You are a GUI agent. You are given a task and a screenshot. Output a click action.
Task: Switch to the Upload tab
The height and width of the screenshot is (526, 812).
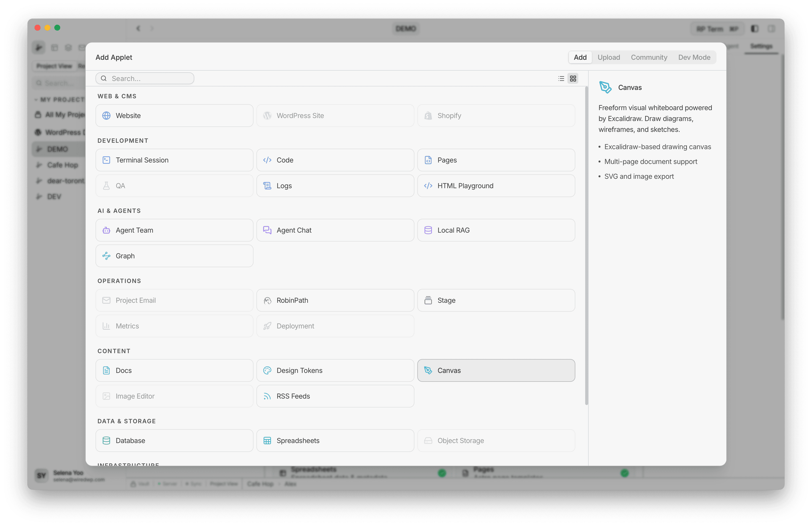(x=609, y=57)
